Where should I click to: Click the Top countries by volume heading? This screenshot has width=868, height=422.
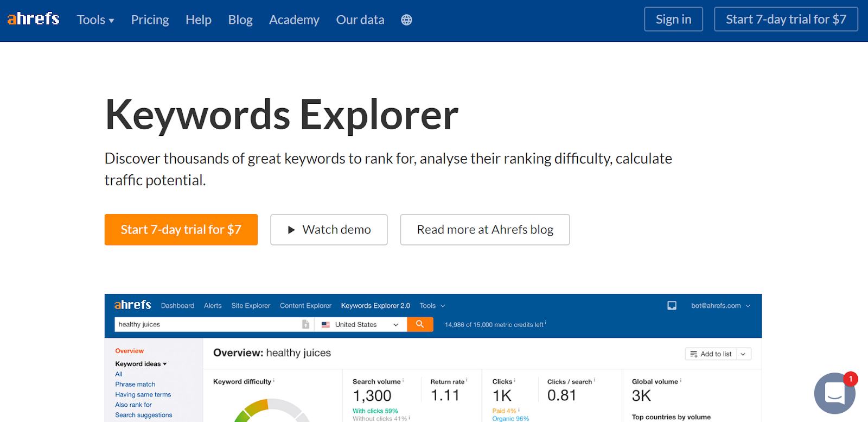click(x=671, y=417)
